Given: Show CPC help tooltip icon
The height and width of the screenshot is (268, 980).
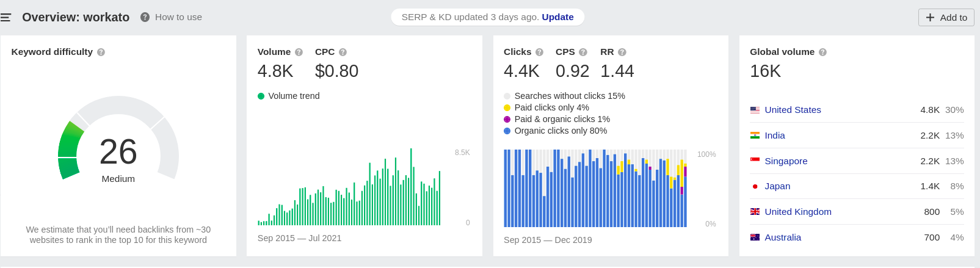Looking at the screenshot, I should (x=343, y=52).
